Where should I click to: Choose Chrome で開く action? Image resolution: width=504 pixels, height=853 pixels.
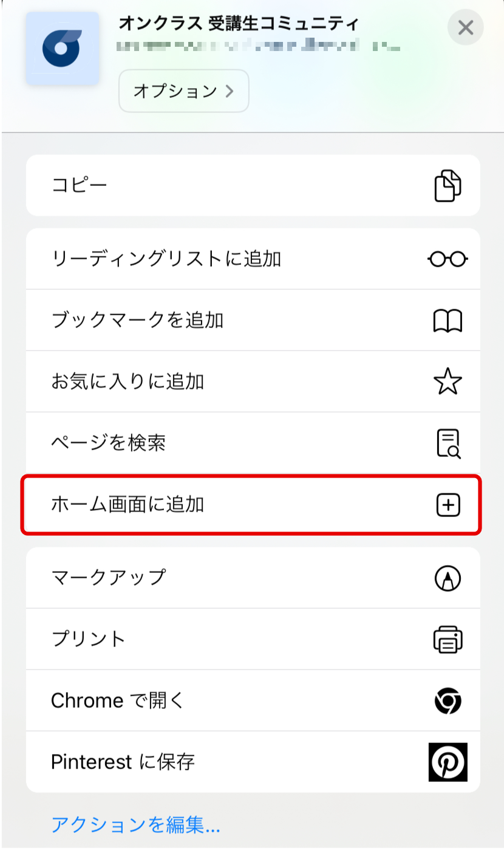(x=253, y=701)
